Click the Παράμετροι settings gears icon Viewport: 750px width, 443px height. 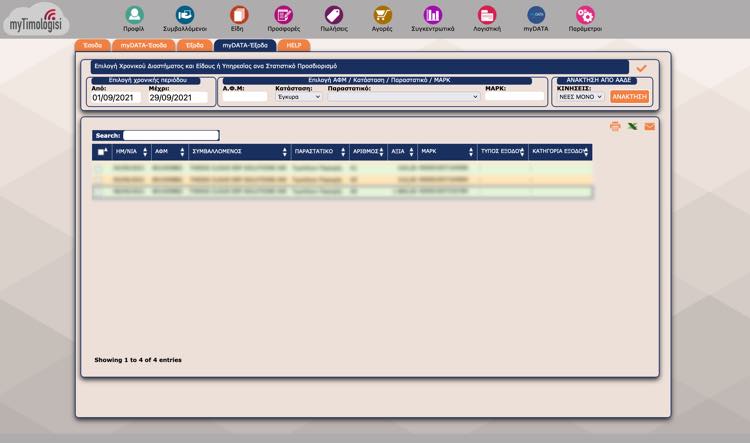[x=585, y=15]
